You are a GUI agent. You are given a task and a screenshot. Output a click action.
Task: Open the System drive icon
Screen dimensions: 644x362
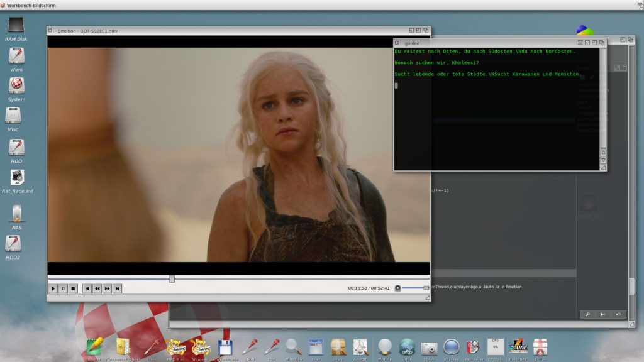[16, 85]
